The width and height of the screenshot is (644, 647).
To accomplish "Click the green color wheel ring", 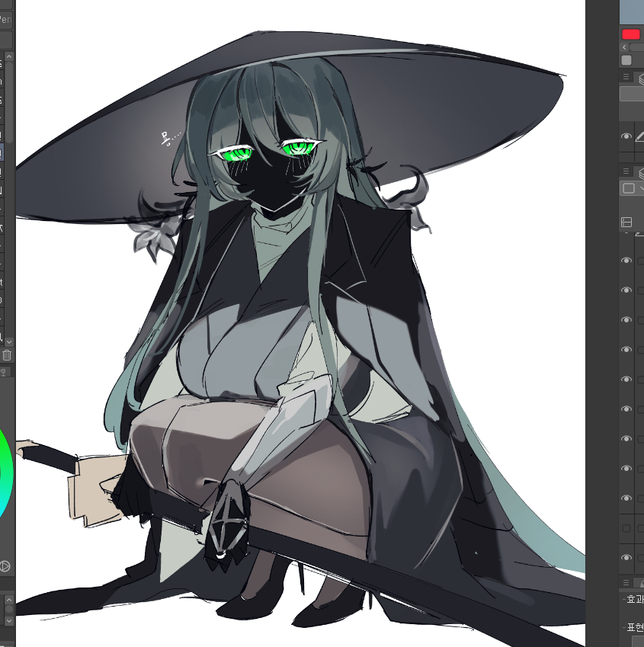I will pos(6,473).
